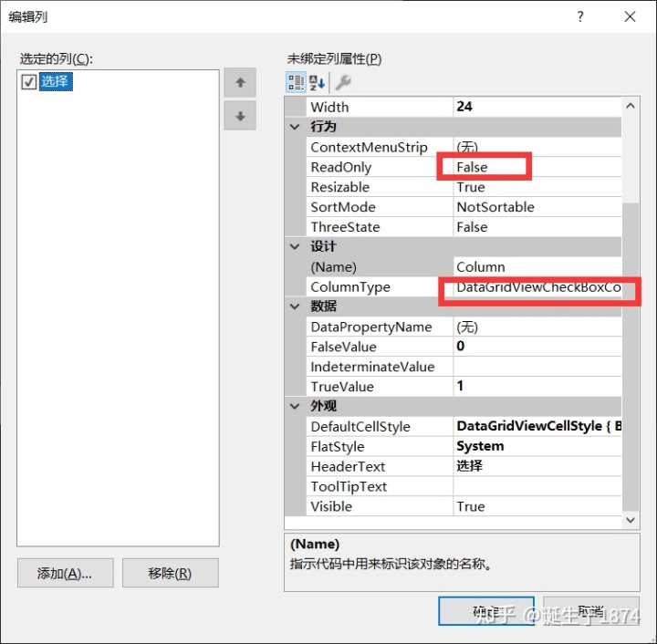Click the Alphabetical sort icon

pyautogui.click(x=318, y=82)
